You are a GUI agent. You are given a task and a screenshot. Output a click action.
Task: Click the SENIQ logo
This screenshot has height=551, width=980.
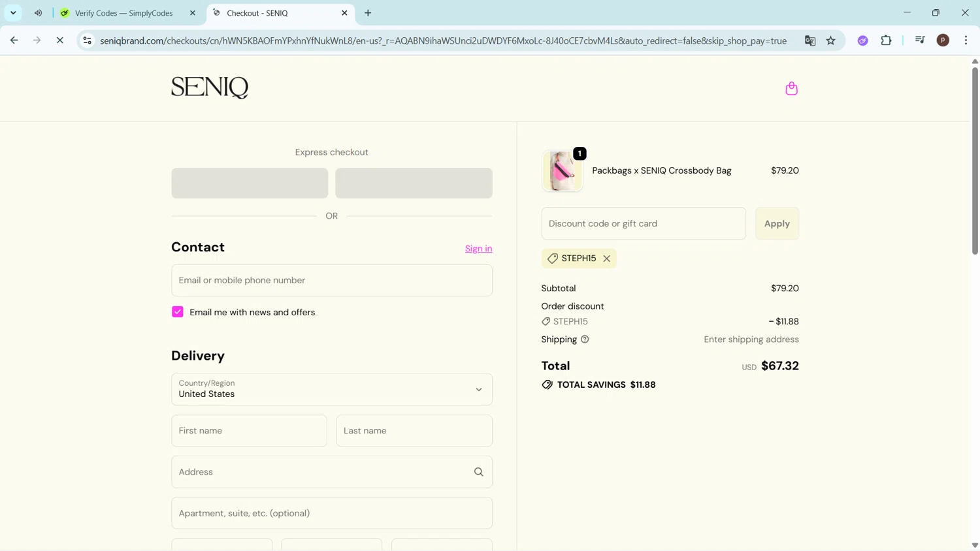(x=210, y=87)
